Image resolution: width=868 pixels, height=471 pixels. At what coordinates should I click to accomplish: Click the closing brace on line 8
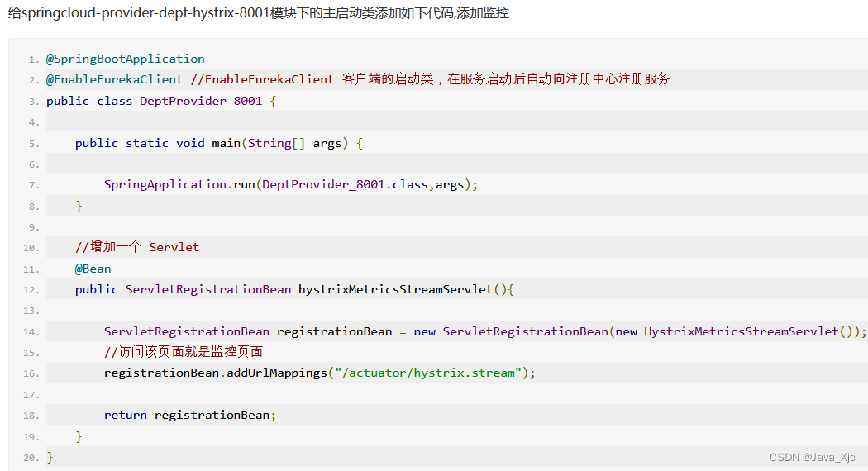[x=79, y=206]
